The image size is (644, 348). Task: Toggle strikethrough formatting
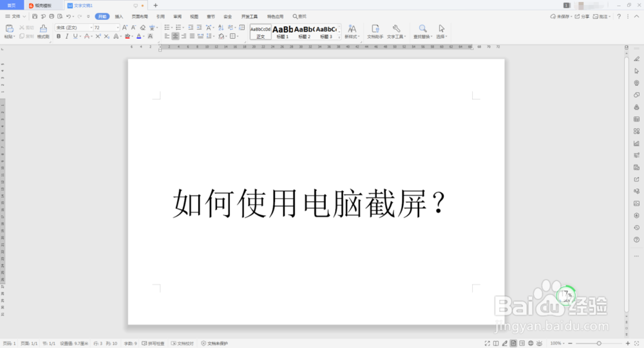pyautogui.click(x=86, y=37)
